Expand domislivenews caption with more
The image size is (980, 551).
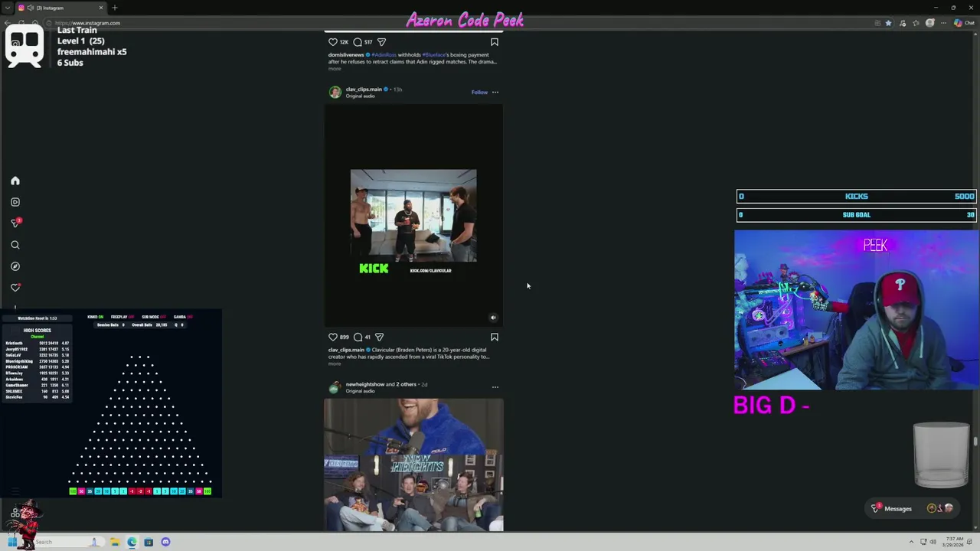point(335,69)
